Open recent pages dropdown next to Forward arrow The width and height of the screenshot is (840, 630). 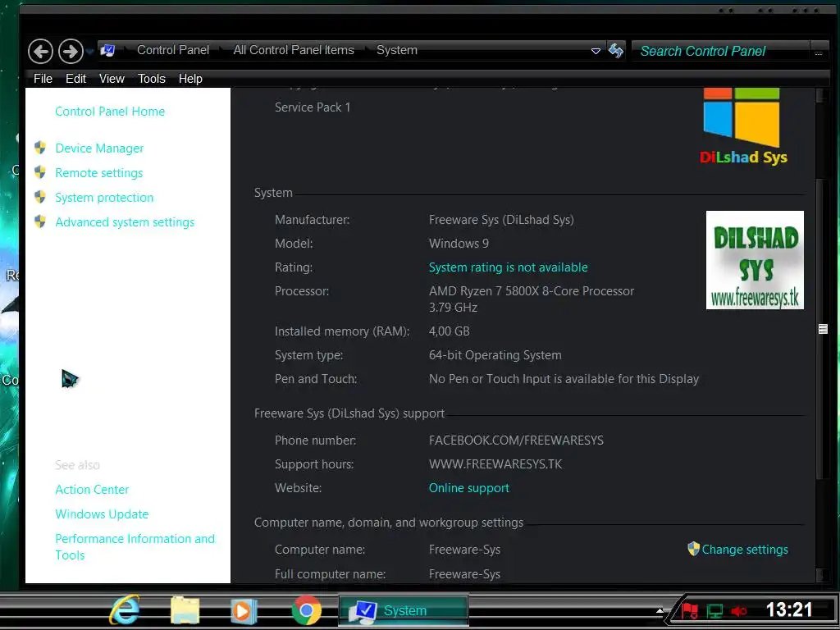[89, 52]
